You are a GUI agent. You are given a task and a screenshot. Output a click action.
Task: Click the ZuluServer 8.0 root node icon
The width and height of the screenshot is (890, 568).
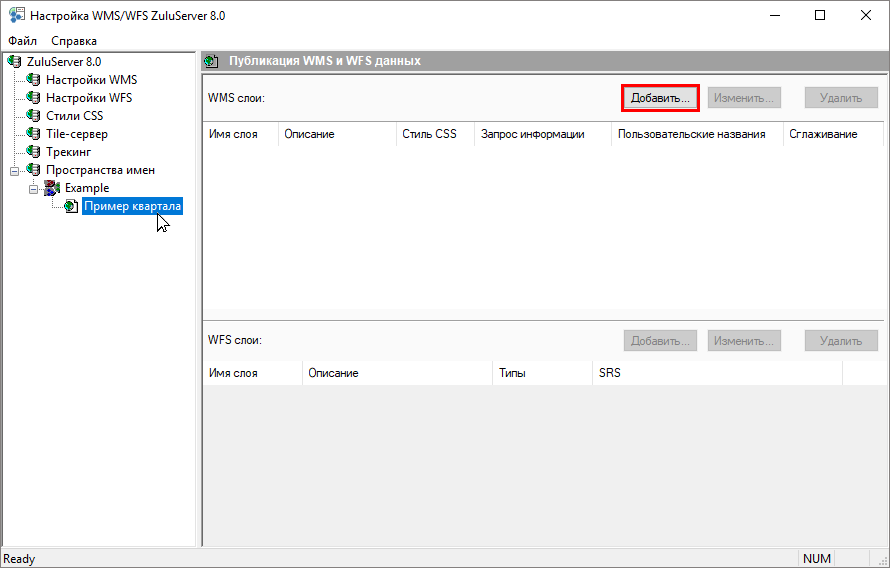coord(15,62)
